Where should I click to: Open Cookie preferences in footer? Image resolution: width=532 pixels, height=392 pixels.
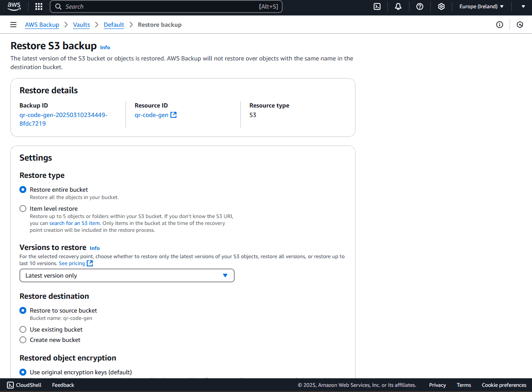[x=504, y=385]
